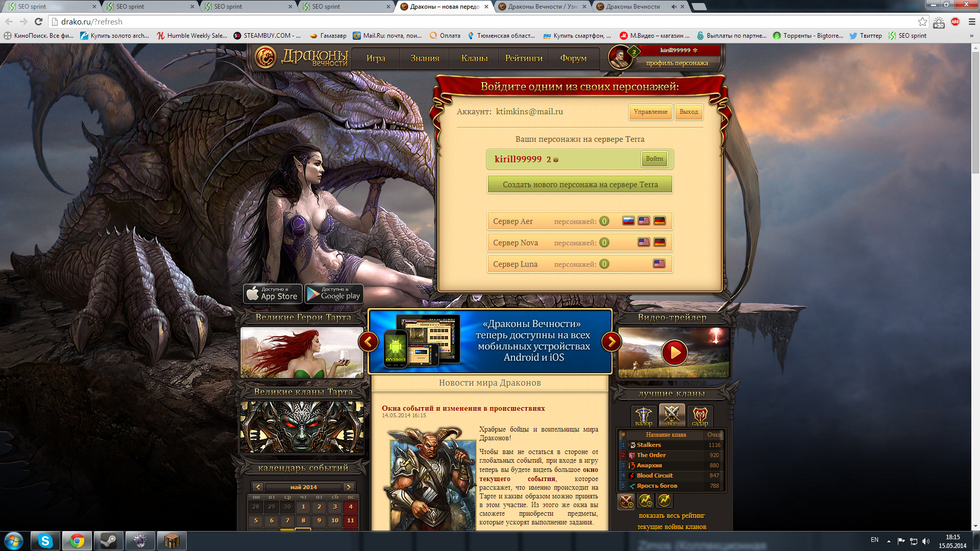Open Анархия clan in ranking
Screen dimensions: 980x551
(x=649, y=465)
